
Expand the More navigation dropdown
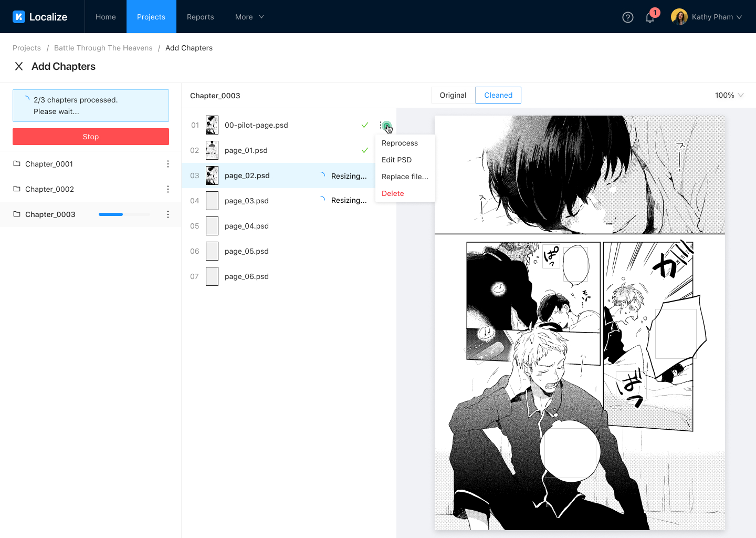[x=249, y=17]
